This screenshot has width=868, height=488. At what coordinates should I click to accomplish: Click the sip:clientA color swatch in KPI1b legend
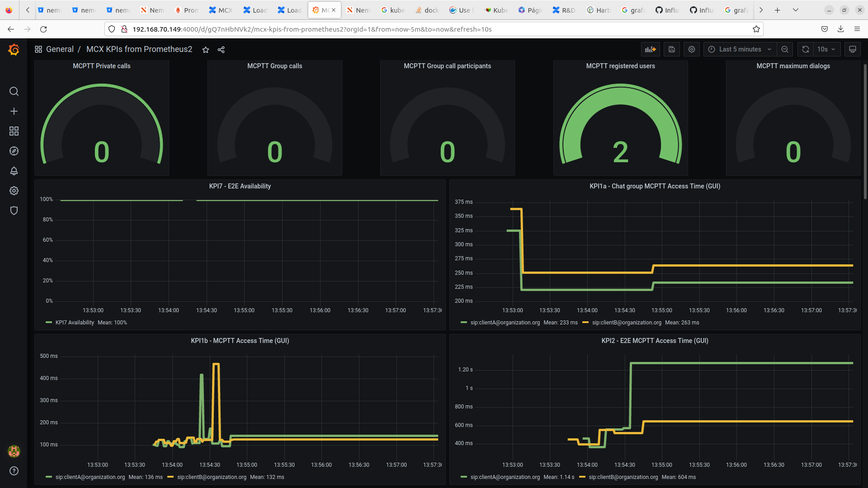[x=49, y=477]
